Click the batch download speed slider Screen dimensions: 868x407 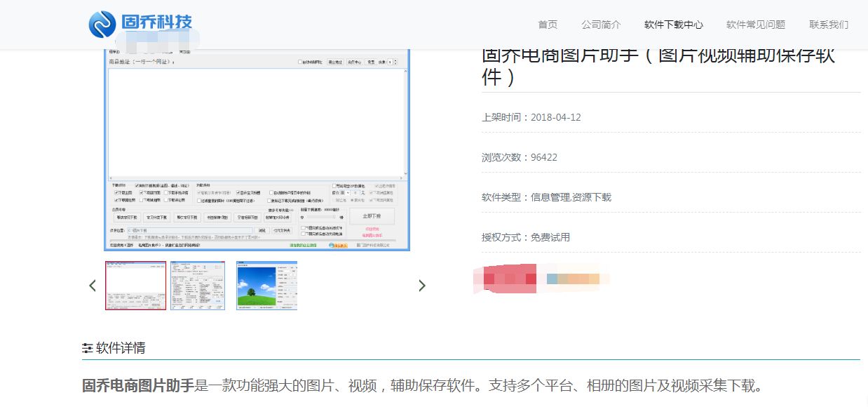[323, 215]
